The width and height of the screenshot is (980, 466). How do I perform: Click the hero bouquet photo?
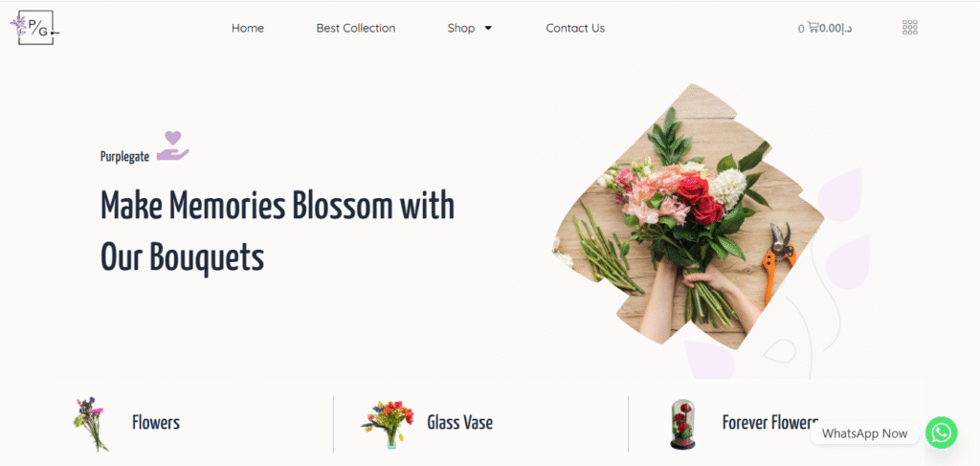coord(687,215)
